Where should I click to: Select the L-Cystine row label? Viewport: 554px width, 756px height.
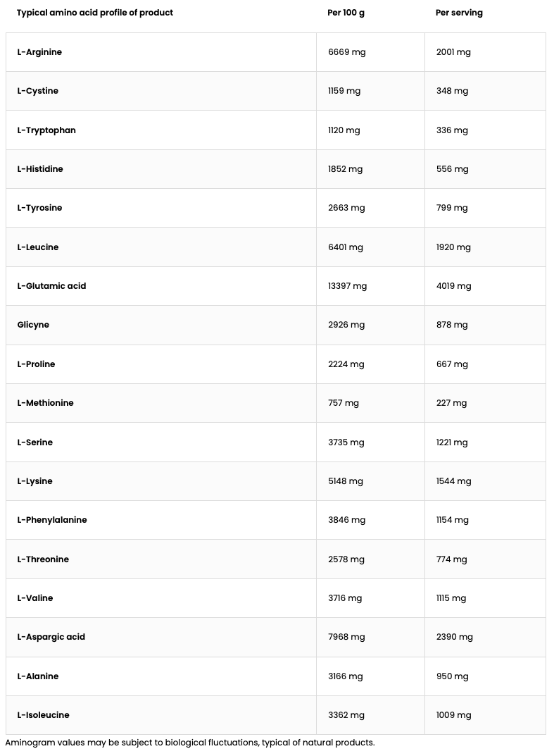click(38, 91)
